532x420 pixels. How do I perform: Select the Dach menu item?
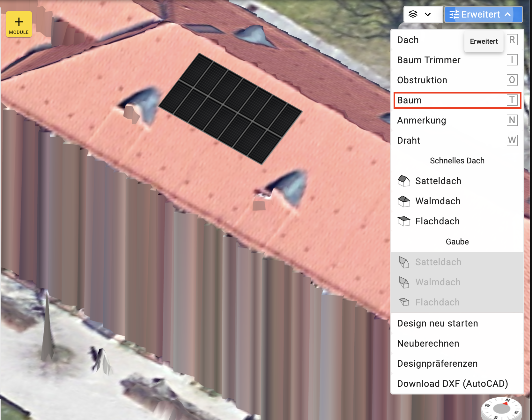[457, 40]
